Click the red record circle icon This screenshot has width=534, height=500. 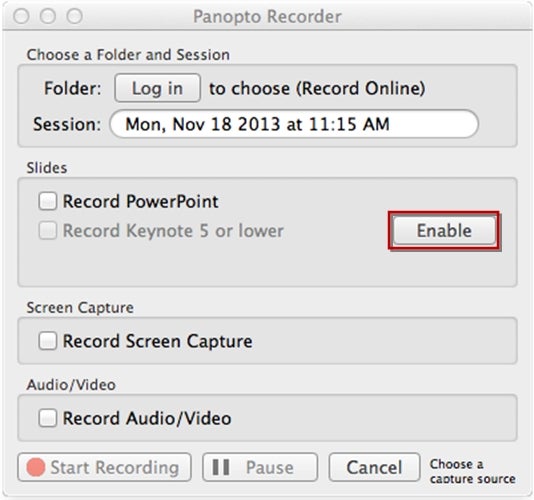tap(36, 467)
